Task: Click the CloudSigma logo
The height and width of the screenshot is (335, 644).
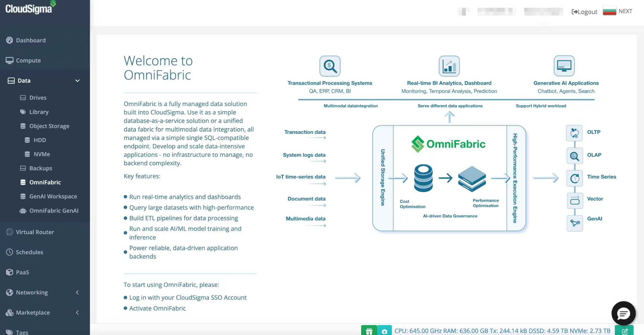Action: click(29, 9)
